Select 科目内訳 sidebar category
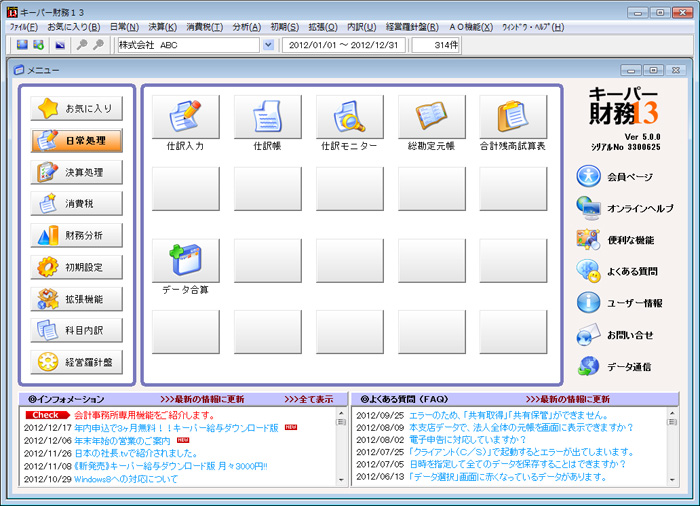This screenshot has width=700, height=506. 76,330
